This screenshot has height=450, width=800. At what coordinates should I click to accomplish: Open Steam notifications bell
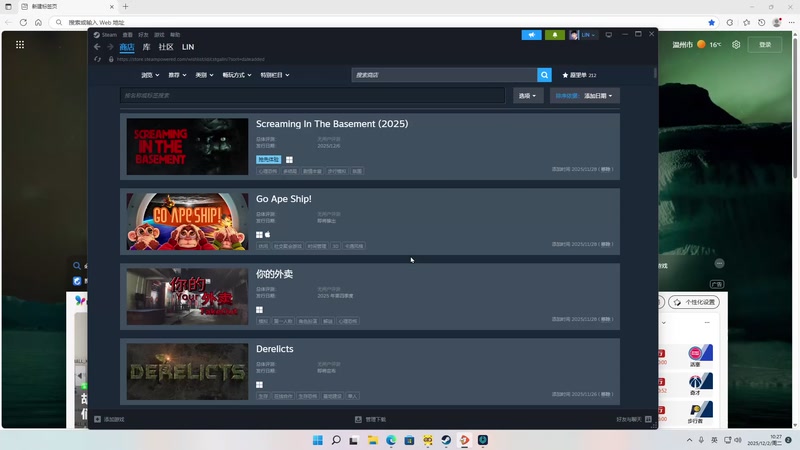(x=555, y=35)
